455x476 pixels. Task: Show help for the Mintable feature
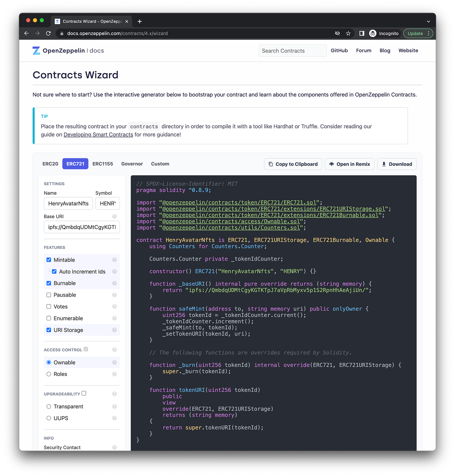(x=114, y=260)
